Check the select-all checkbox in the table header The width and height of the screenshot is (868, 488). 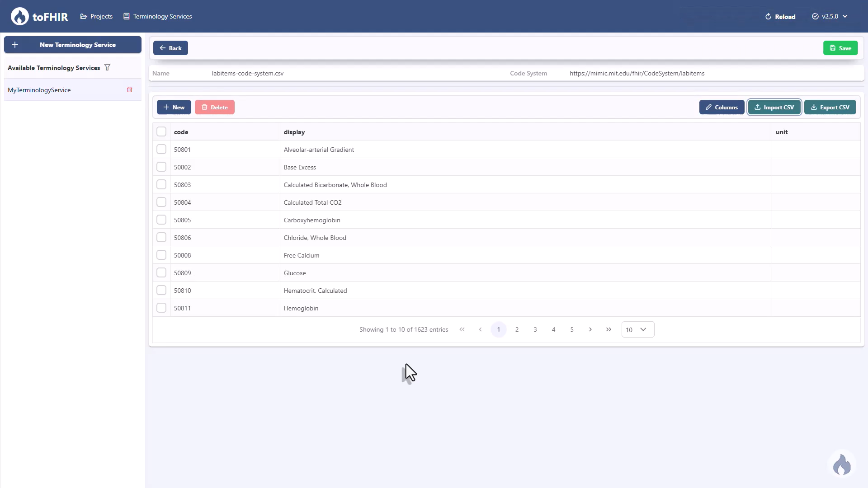click(x=161, y=131)
